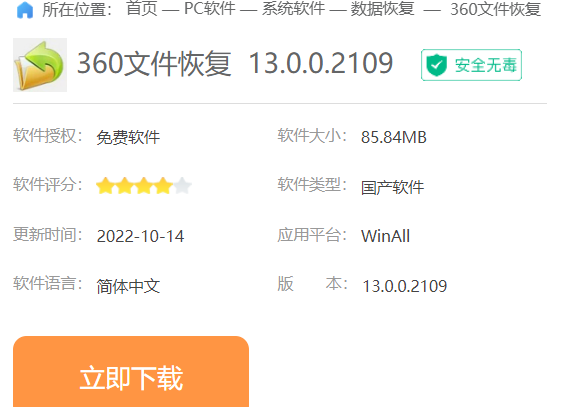Click the blue home icon in breadcrumb
The width and height of the screenshot is (572, 407).
[x=25, y=10]
